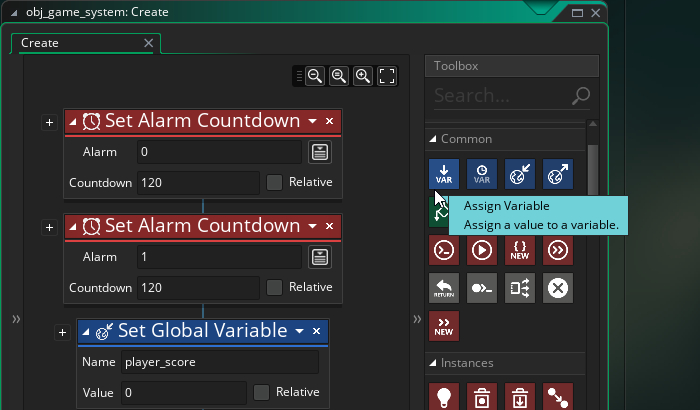The width and height of the screenshot is (700, 410).
Task: Edit the Countdown of the Alarm 1 action
Action: (x=198, y=288)
